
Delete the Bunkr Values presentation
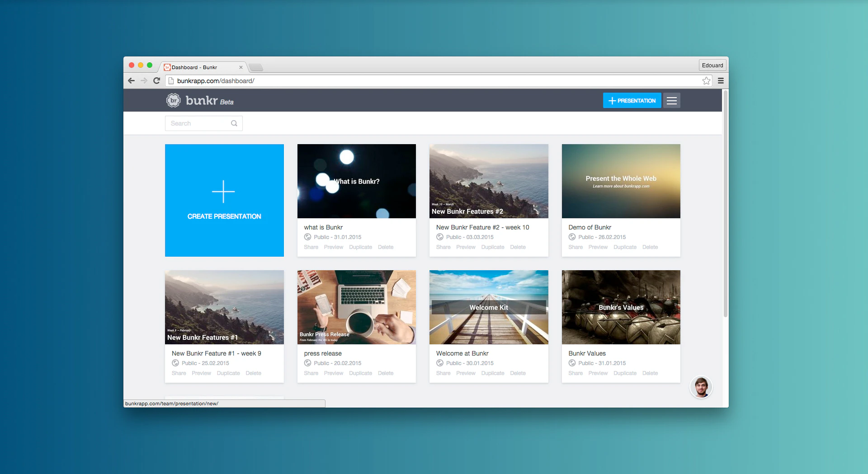[650, 373]
